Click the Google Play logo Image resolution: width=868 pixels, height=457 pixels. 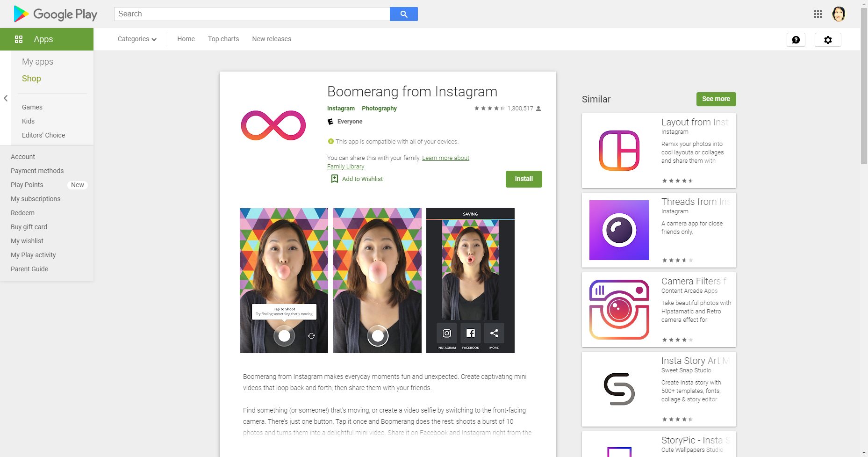click(x=55, y=14)
